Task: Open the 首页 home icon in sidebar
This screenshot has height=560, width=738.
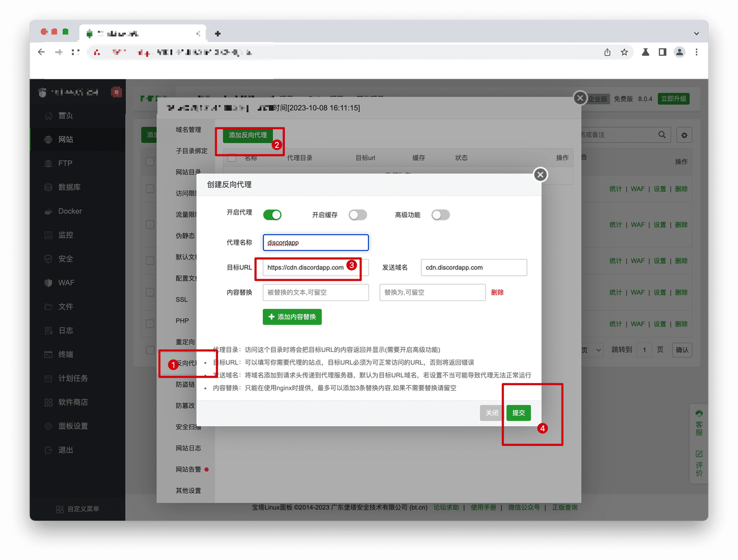Action: [x=48, y=116]
